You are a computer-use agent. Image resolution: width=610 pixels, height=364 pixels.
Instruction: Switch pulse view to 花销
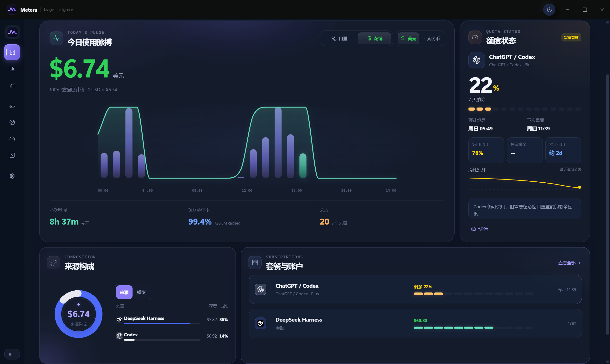click(374, 39)
